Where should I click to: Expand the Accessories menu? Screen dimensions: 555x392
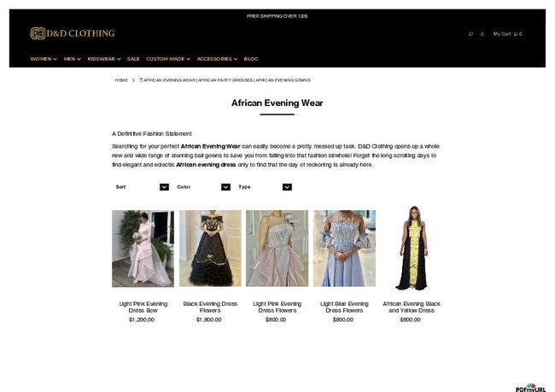coord(217,59)
